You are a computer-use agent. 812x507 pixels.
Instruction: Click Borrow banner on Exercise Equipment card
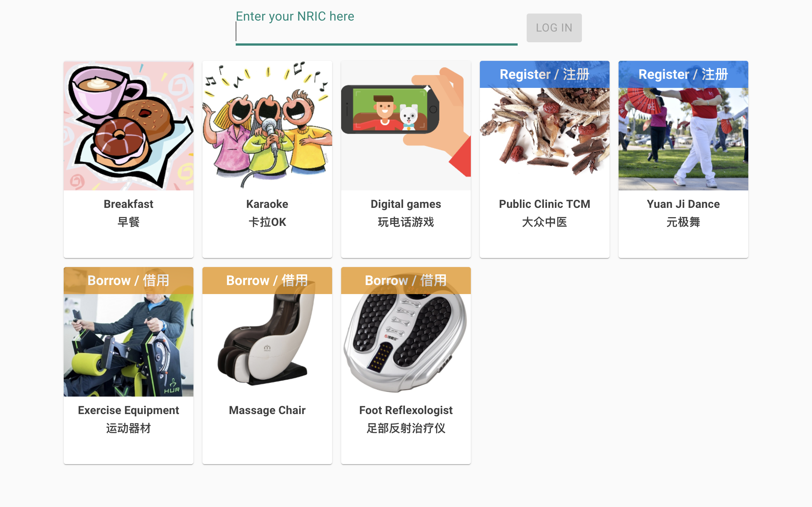tap(129, 281)
